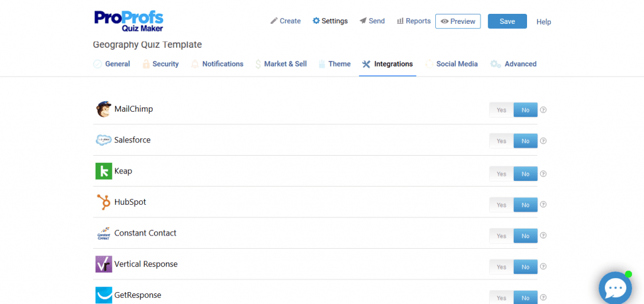Open help tooltip for HubSpot row
The height and width of the screenshot is (304, 644).
543,204
